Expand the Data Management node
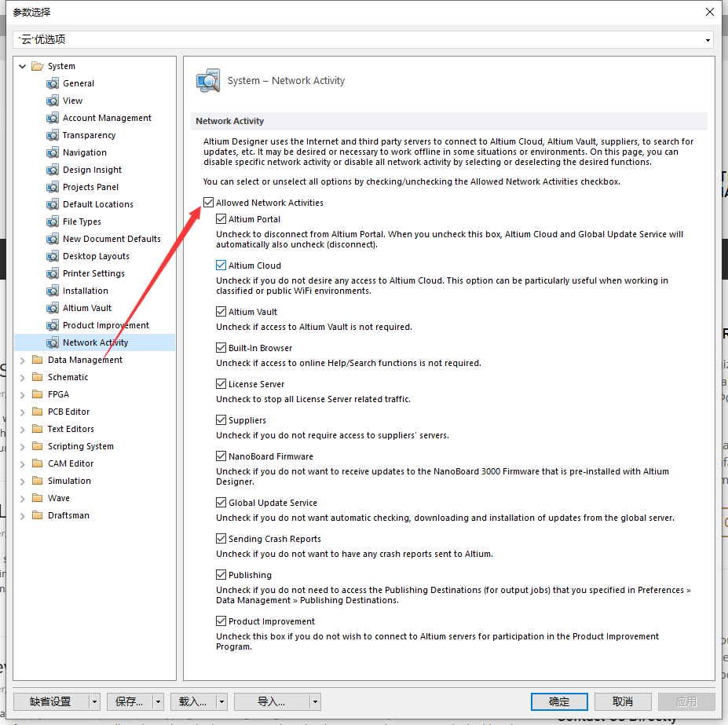The width and height of the screenshot is (728, 725). pyautogui.click(x=22, y=361)
